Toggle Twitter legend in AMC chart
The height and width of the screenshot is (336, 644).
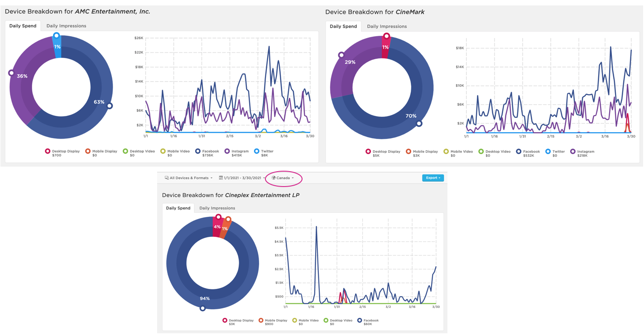point(264,153)
